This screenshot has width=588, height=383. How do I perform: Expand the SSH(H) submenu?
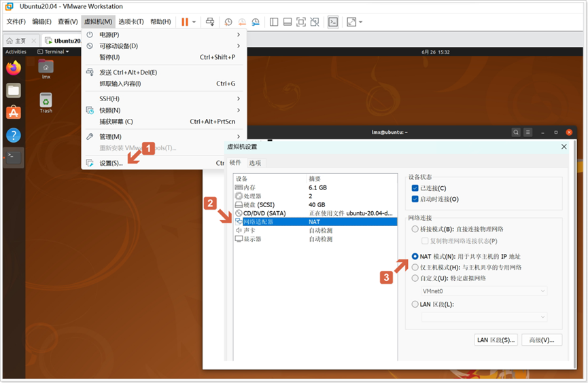tap(164, 98)
